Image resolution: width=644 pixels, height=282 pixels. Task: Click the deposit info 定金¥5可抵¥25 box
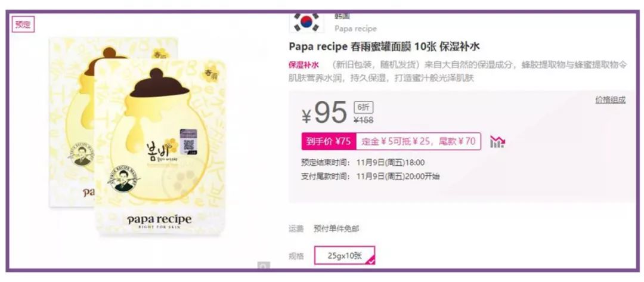coord(418,142)
